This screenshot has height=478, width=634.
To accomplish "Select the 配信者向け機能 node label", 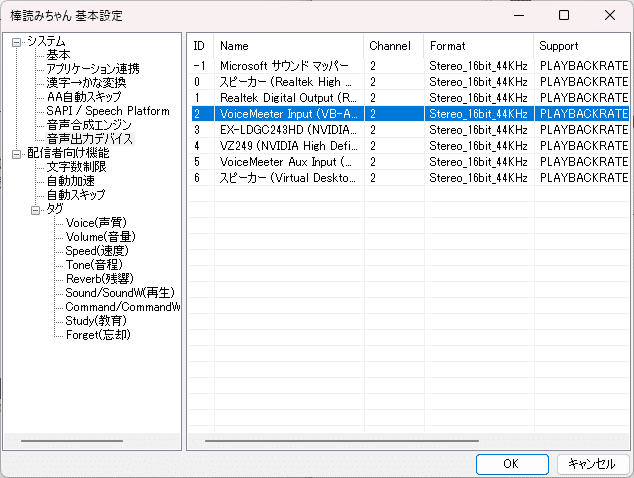I will 68,153.
